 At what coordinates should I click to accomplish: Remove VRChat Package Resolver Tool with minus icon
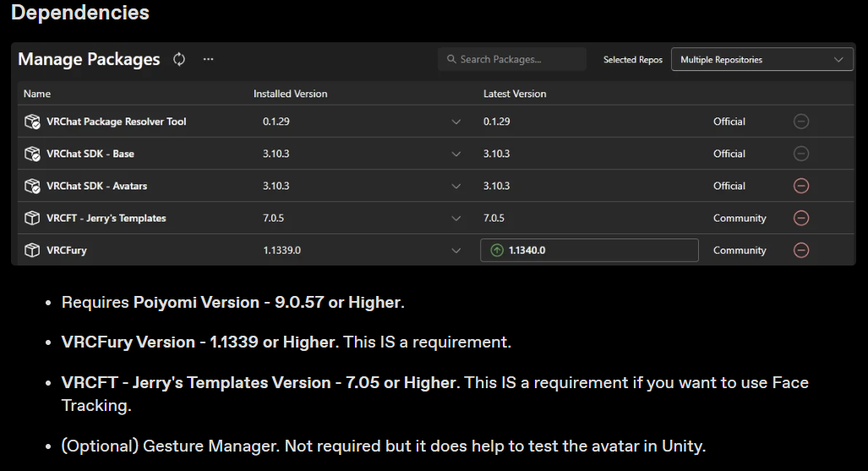pos(801,122)
